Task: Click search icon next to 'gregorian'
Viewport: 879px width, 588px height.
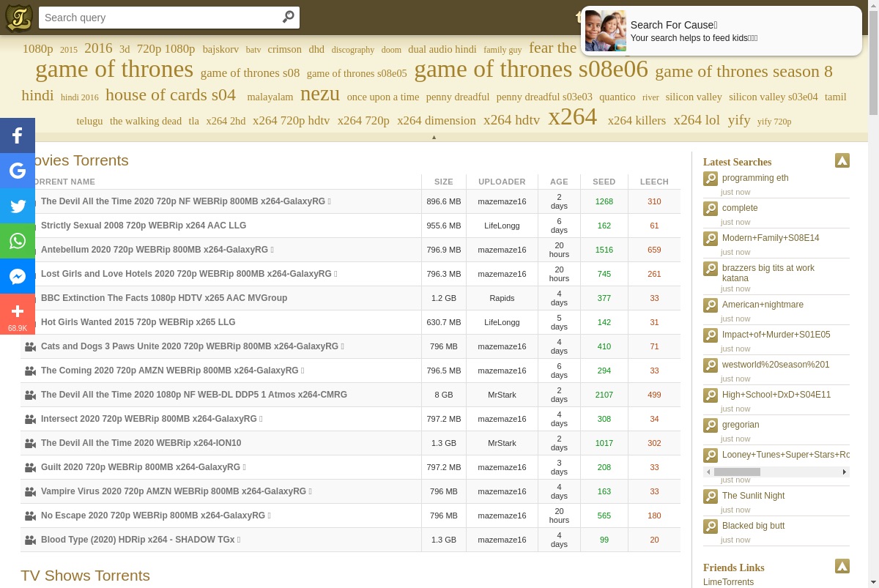Action: pyautogui.click(x=711, y=425)
